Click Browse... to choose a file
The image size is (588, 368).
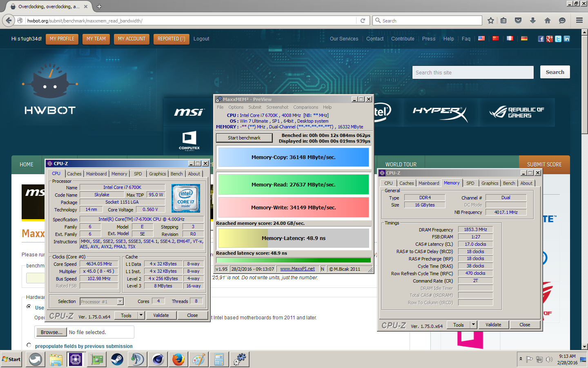(x=51, y=332)
